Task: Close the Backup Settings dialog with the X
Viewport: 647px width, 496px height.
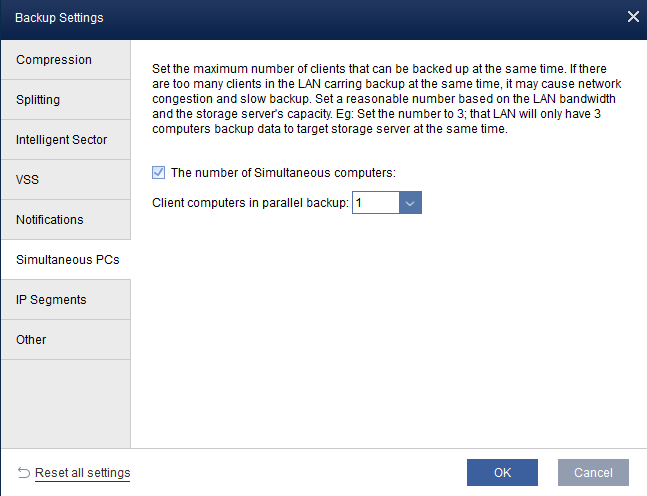Action: 632,17
